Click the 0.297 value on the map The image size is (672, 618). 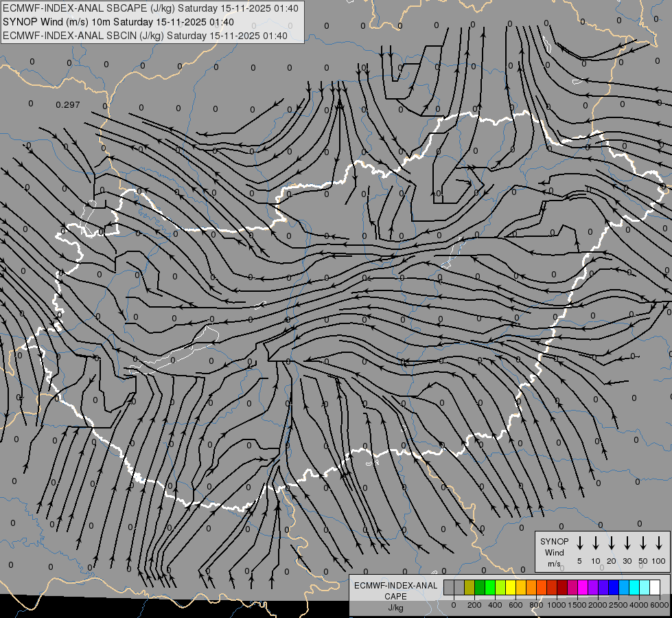click(x=68, y=104)
